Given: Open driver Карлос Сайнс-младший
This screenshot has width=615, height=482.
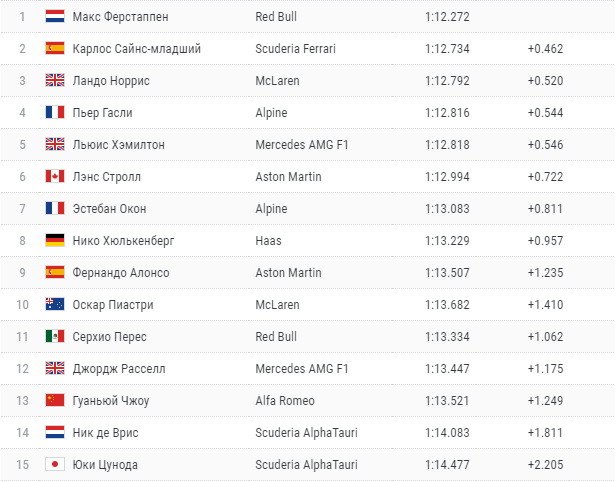Looking at the screenshot, I should (x=136, y=49).
